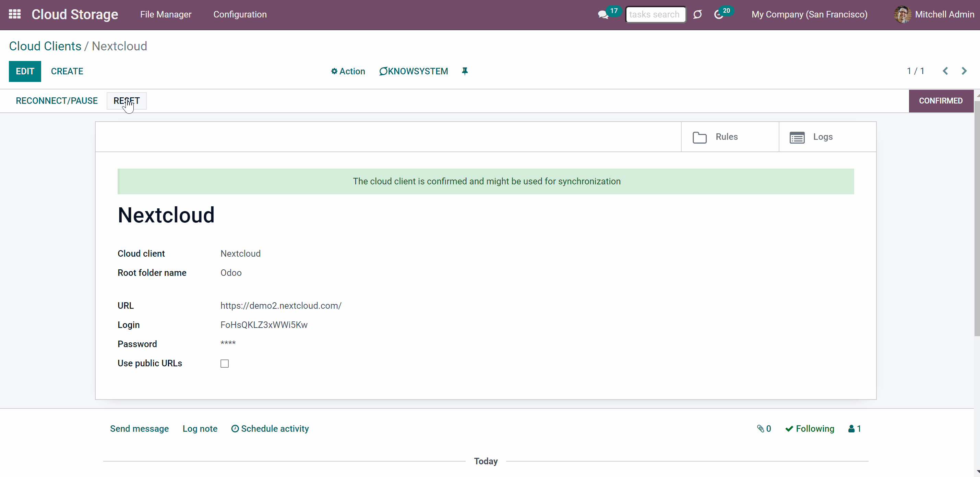
Task: Open the File Manager menu
Action: (x=166, y=14)
